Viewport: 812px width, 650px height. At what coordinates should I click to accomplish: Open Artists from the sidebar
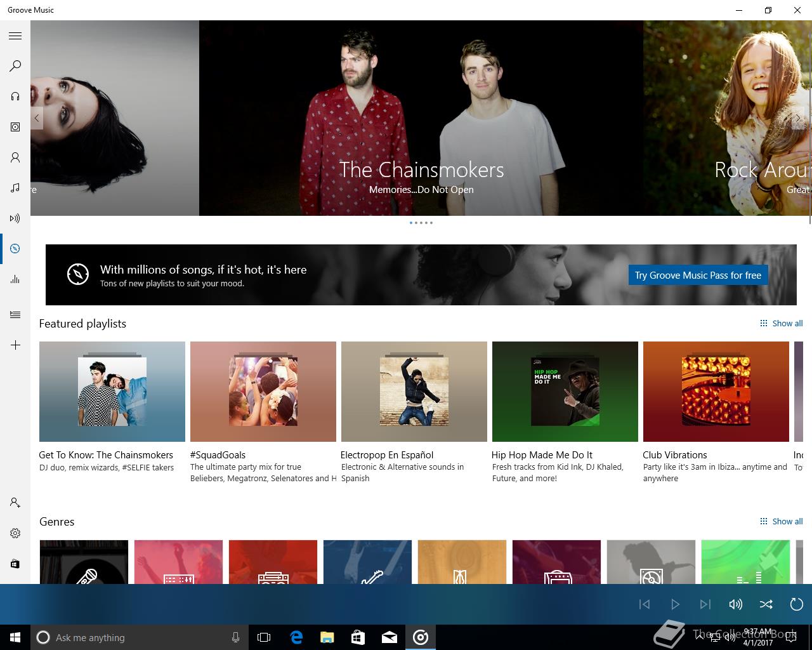[x=15, y=157]
